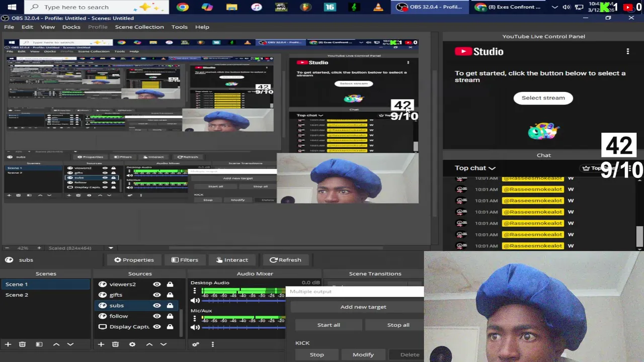Image resolution: width=644 pixels, height=362 pixels.
Task: Unlock the follow source
Action: point(170,316)
